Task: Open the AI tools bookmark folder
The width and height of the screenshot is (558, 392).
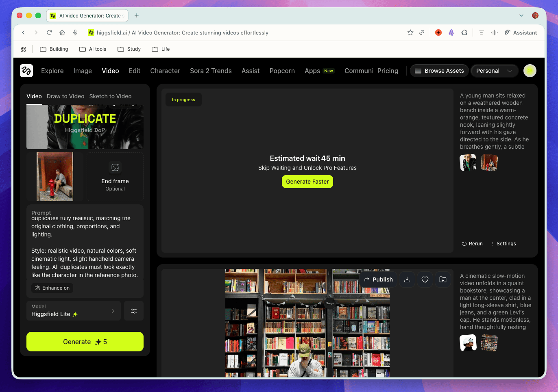Action: pyautogui.click(x=93, y=49)
